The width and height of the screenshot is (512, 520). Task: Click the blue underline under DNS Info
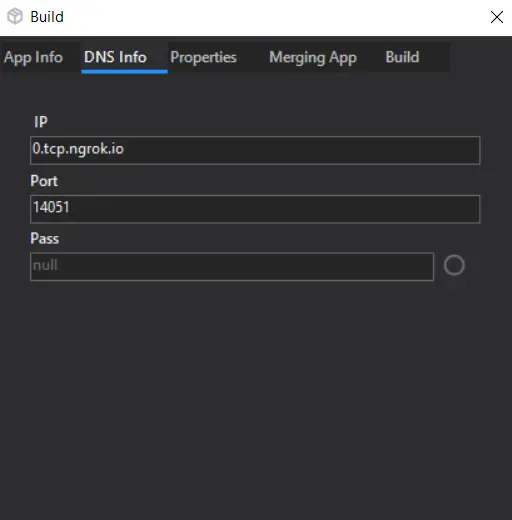tap(124, 72)
